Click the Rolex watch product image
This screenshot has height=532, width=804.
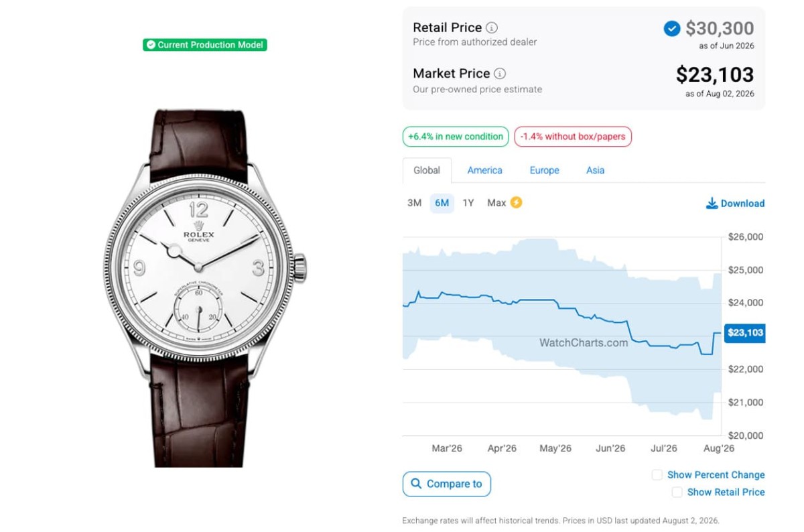205,288
